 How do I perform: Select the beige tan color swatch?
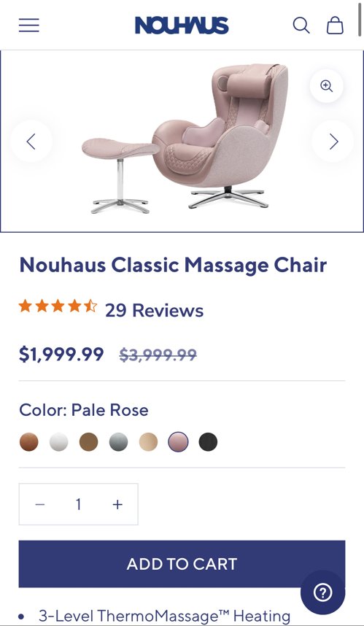click(149, 442)
